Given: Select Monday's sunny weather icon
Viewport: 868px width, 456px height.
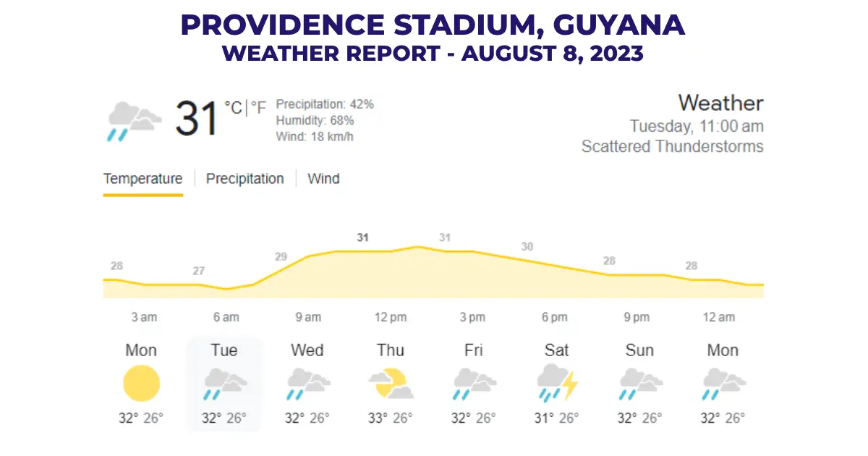Looking at the screenshot, I should pos(142,384).
